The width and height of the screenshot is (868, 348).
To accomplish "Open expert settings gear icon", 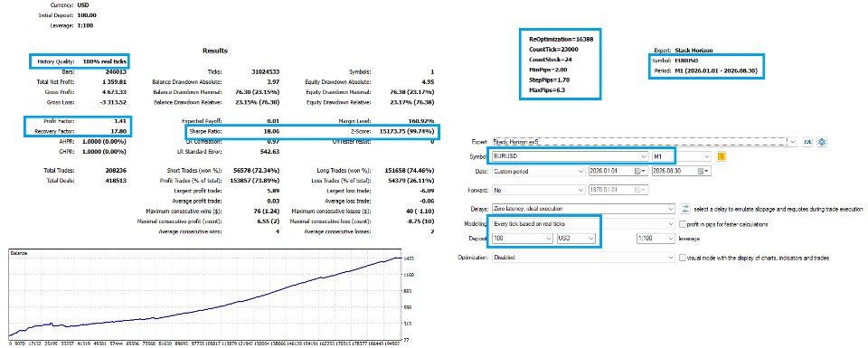I will (x=822, y=142).
